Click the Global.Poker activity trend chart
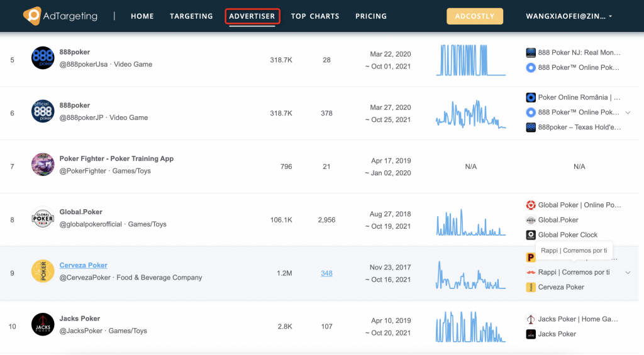Screen dimensions: 644x355 pyautogui.click(x=470, y=222)
